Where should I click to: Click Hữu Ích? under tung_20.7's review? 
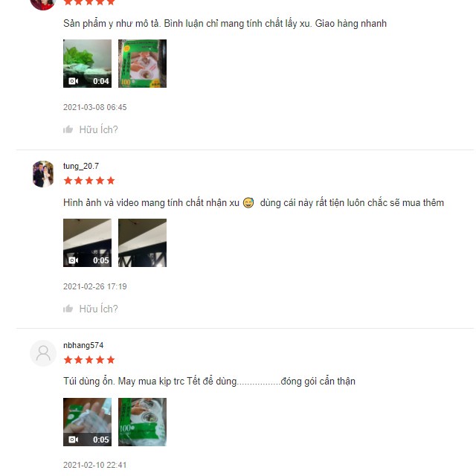point(98,309)
